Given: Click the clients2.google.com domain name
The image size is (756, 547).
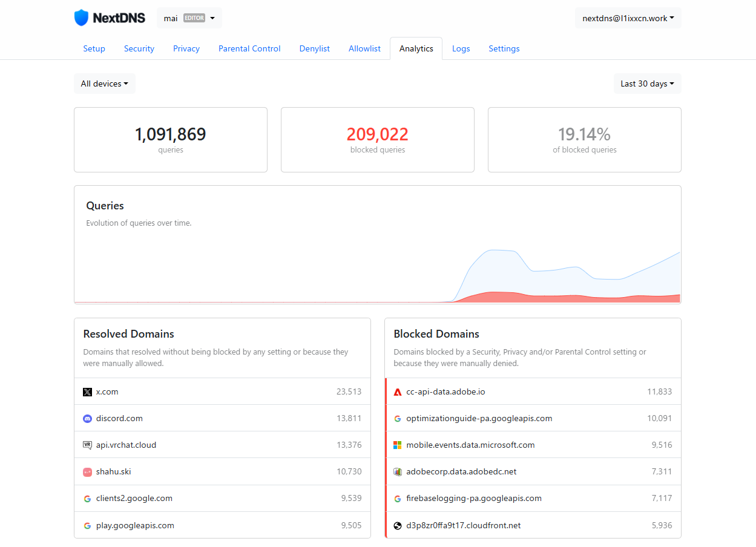Looking at the screenshot, I should tap(134, 499).
